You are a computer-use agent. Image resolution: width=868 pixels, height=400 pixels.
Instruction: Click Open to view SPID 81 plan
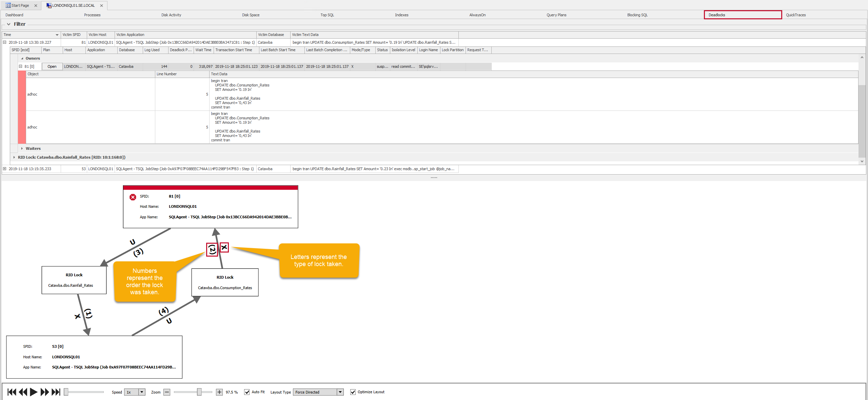click(52, 66)
